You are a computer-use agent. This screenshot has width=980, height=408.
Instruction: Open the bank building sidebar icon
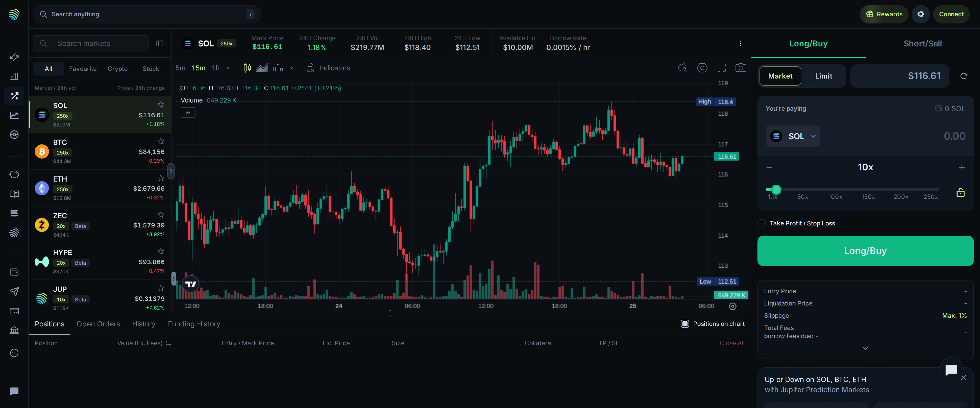[14, 330]
